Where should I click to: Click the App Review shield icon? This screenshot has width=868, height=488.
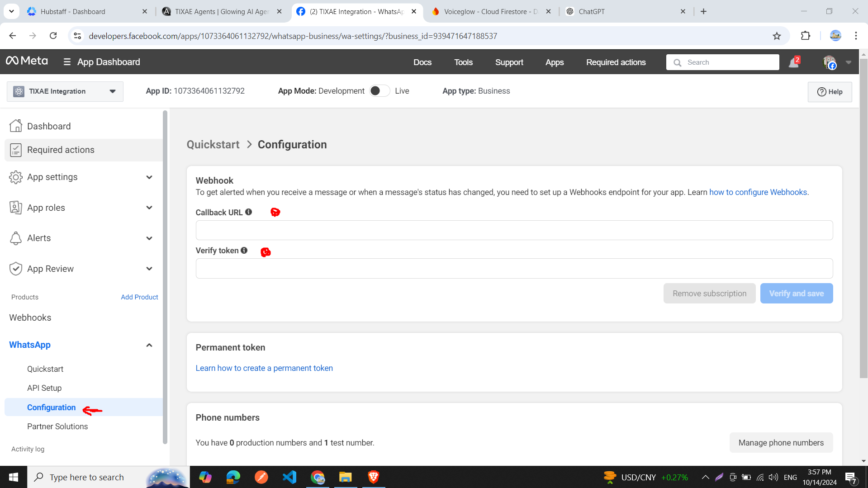click(x=16, y=269)
